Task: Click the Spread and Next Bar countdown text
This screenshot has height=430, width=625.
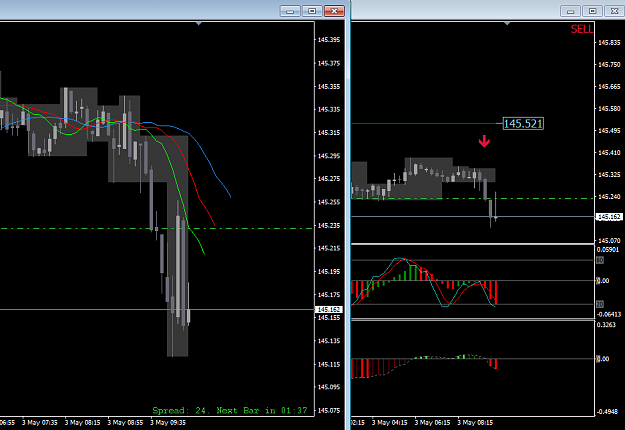Action: coord(230,410)
